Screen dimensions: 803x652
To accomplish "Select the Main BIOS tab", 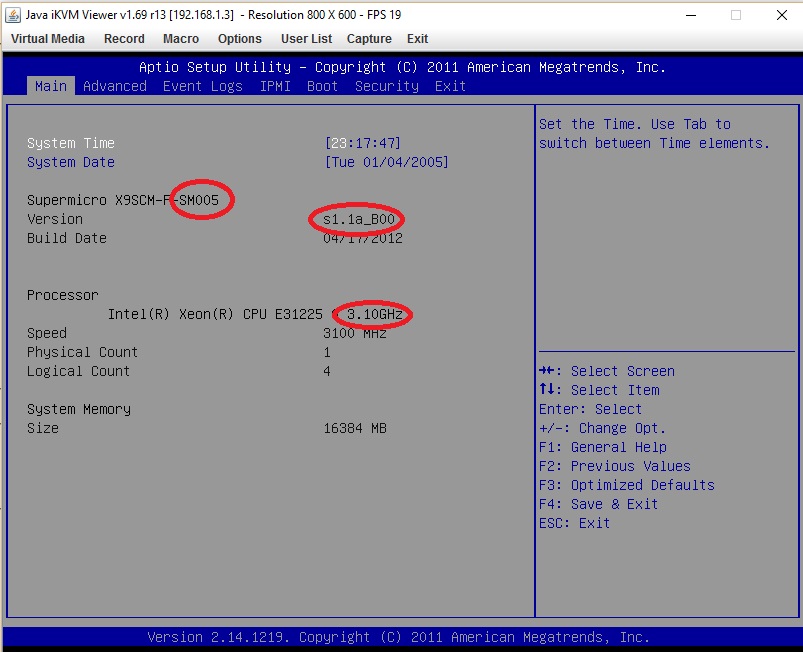I will [51, 86].
